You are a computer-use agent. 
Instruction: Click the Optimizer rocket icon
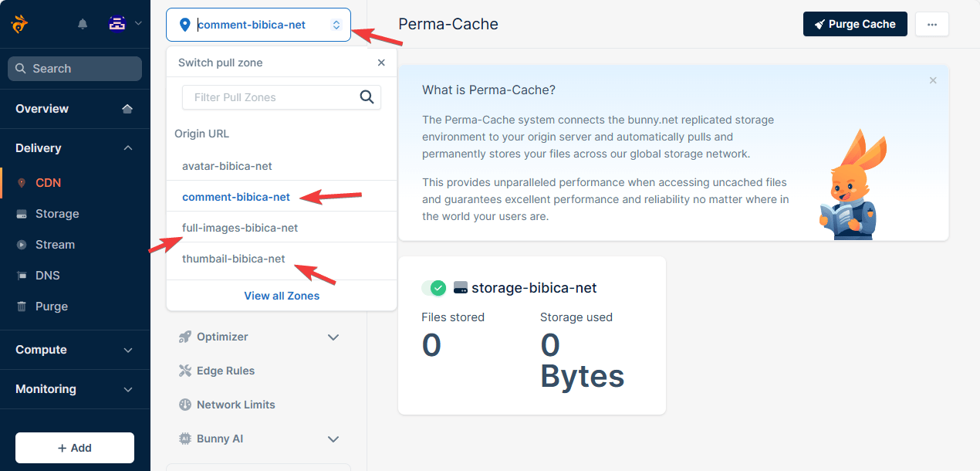[184, 337]
